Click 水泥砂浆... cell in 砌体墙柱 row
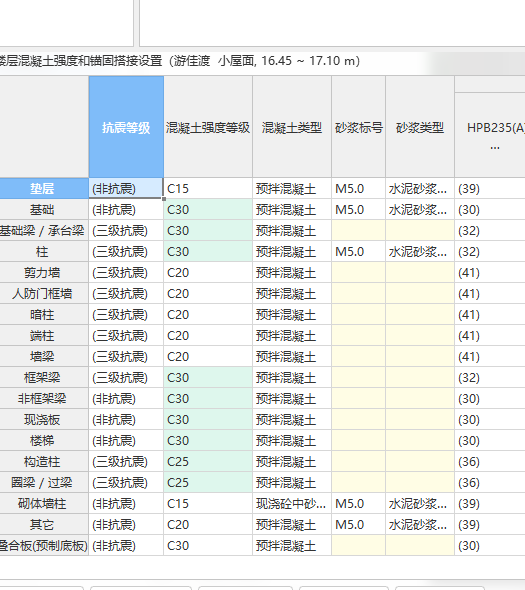Image resolution: width=525 pixels, height=590 pixels. tap(420, 504)
